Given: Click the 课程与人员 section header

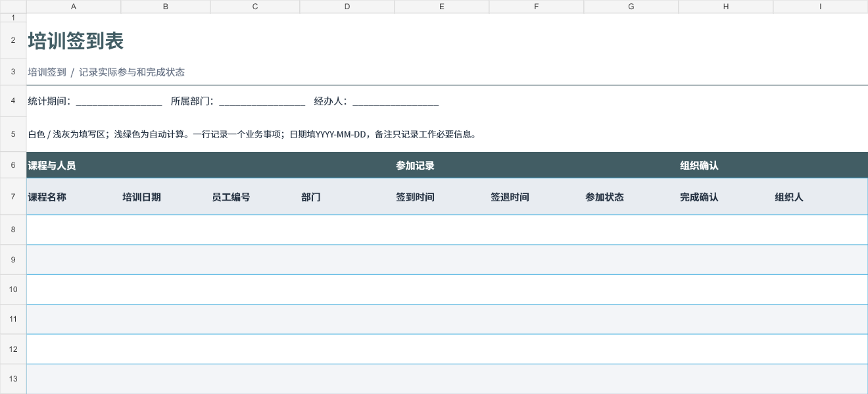Looking at the screenshot, I should [52, 166].
